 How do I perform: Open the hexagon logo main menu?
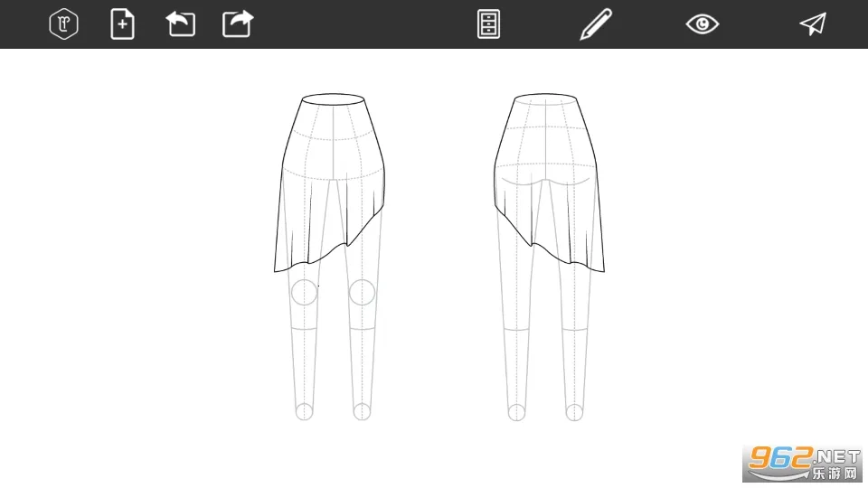click(63, 24)
